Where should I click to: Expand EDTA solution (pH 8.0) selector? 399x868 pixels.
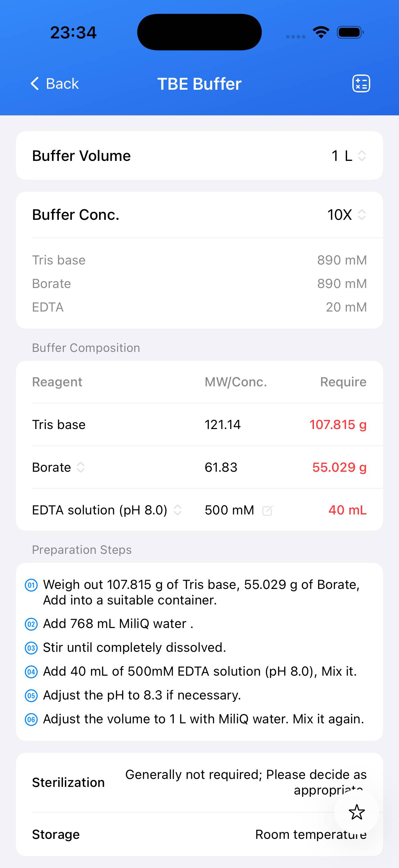(x=177, y=510)
